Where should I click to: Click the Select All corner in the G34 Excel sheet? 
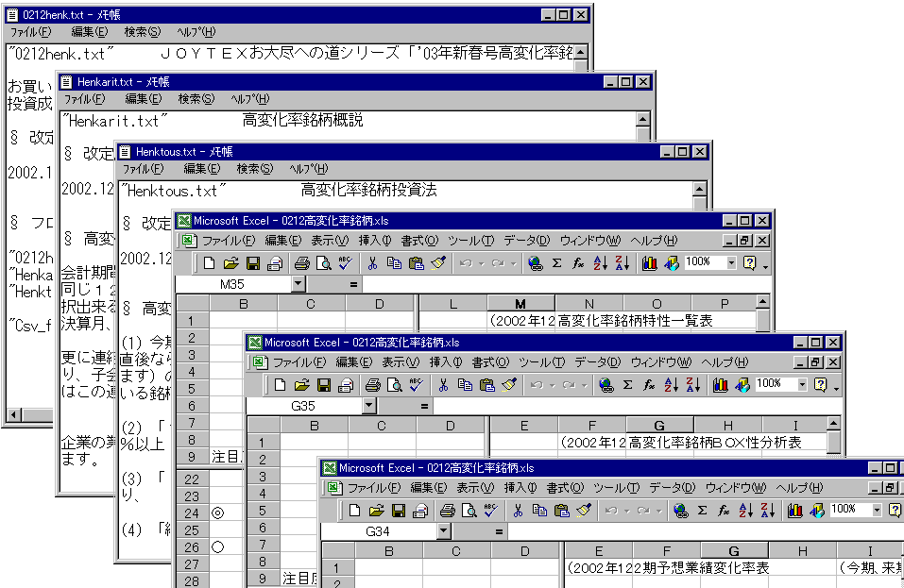(x=338, y=551)
